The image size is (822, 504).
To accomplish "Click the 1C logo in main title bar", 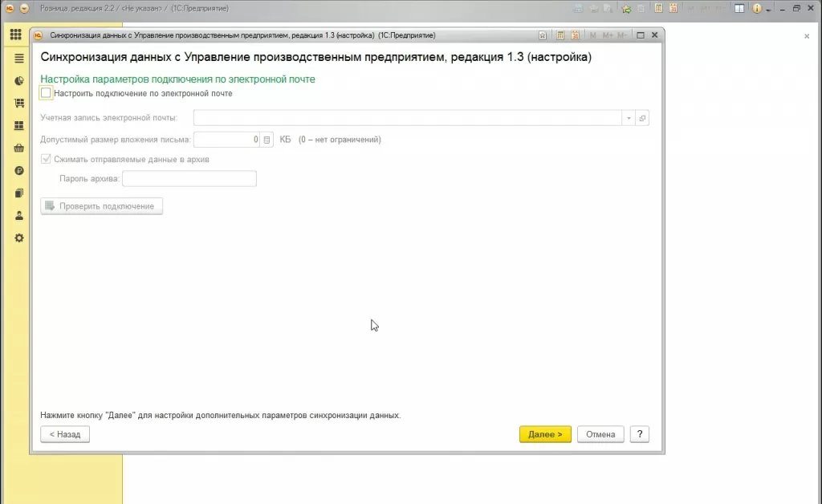I will pyautogui.click(x=10, y=8).
